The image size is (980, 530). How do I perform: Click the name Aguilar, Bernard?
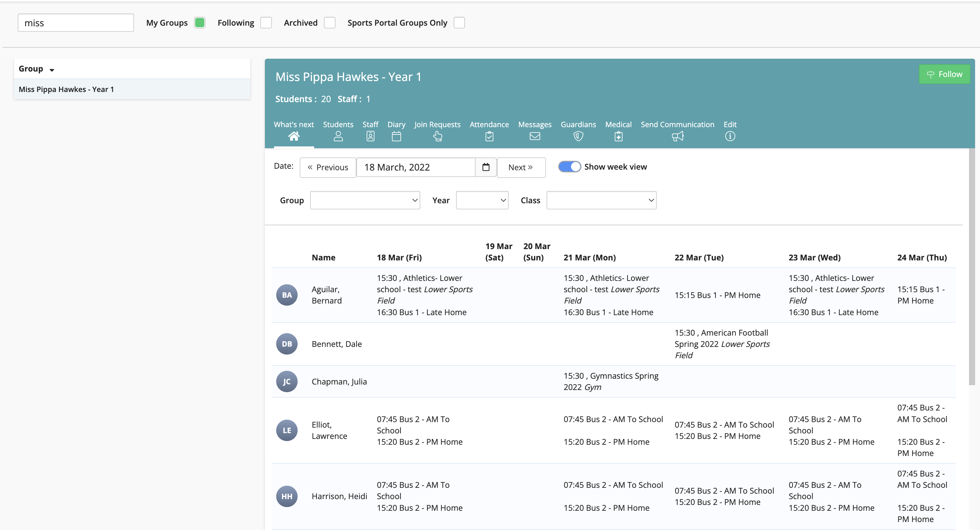point(326,295)
